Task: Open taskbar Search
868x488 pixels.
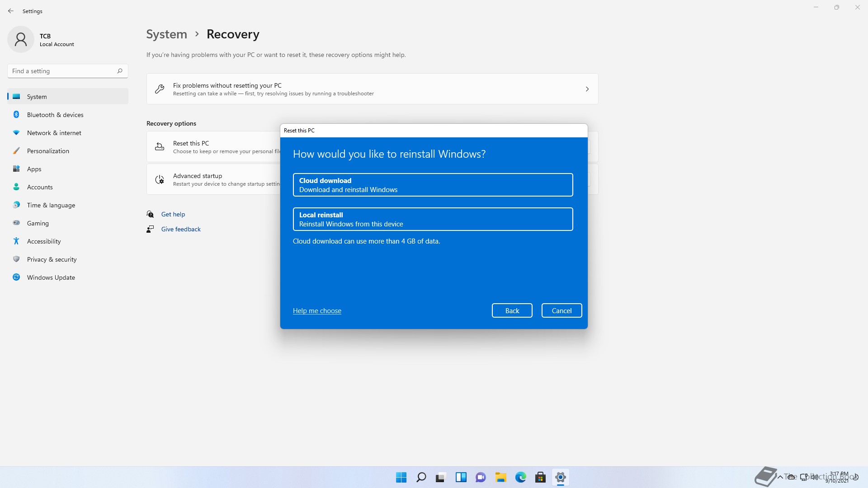Action: pos(421,477)
